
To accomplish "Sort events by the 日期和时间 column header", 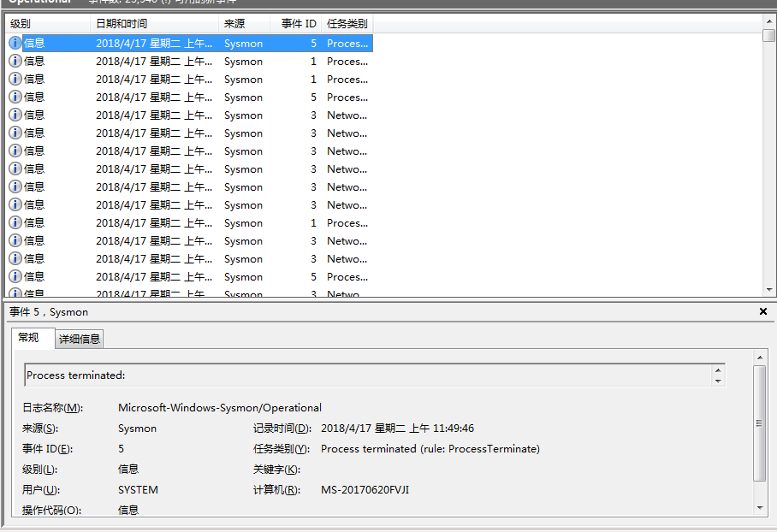I will [x=154, y=23].
